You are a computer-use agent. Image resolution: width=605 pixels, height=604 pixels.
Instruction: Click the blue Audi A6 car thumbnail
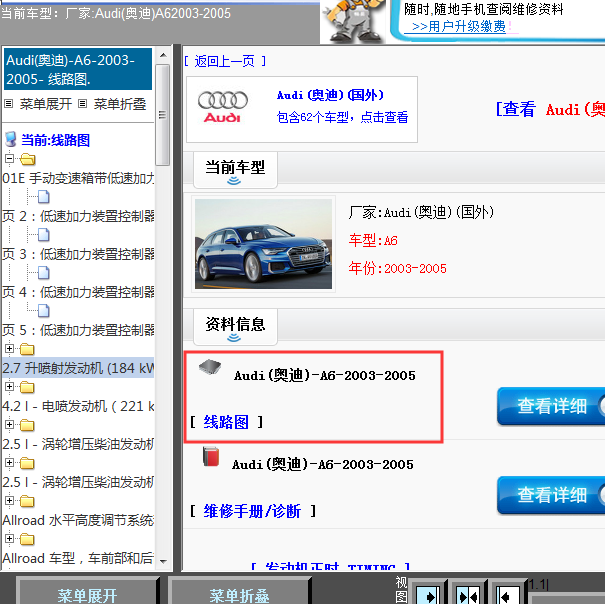263,244
